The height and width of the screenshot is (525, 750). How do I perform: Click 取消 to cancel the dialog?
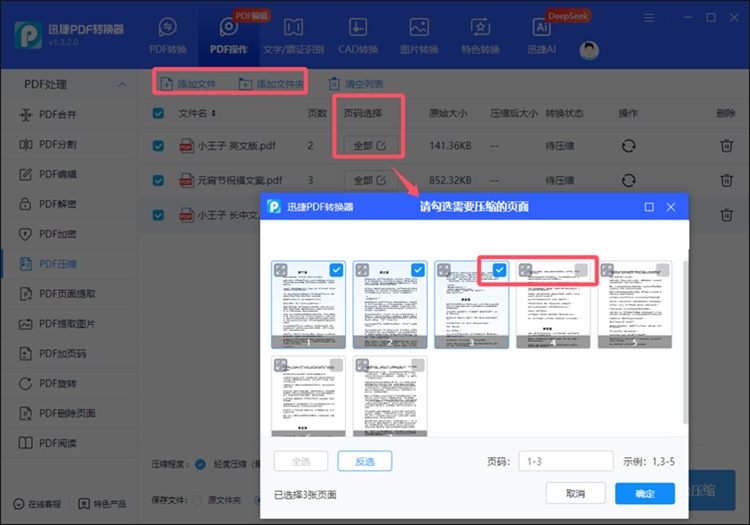coord(575,493)
